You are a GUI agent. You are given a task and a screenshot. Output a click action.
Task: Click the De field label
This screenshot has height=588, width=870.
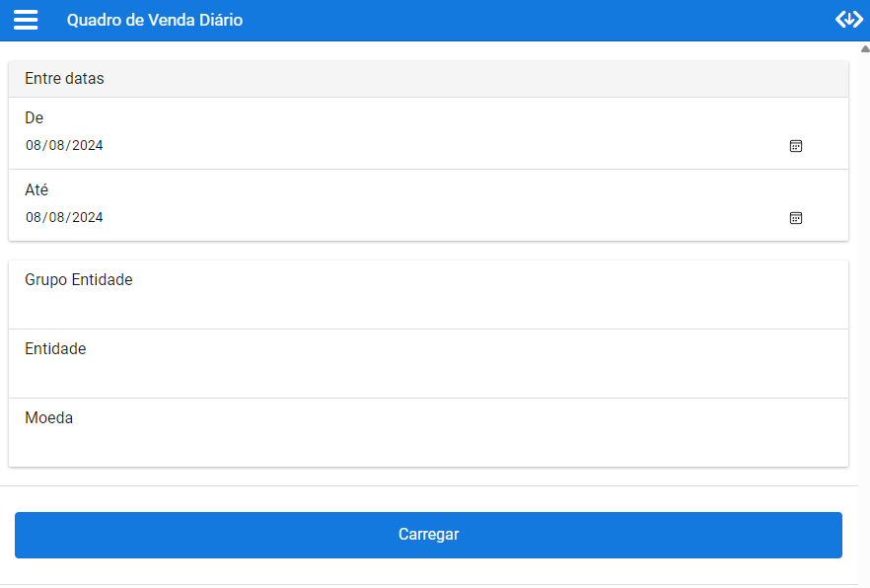pyautogui.click(x=35, y=118)
